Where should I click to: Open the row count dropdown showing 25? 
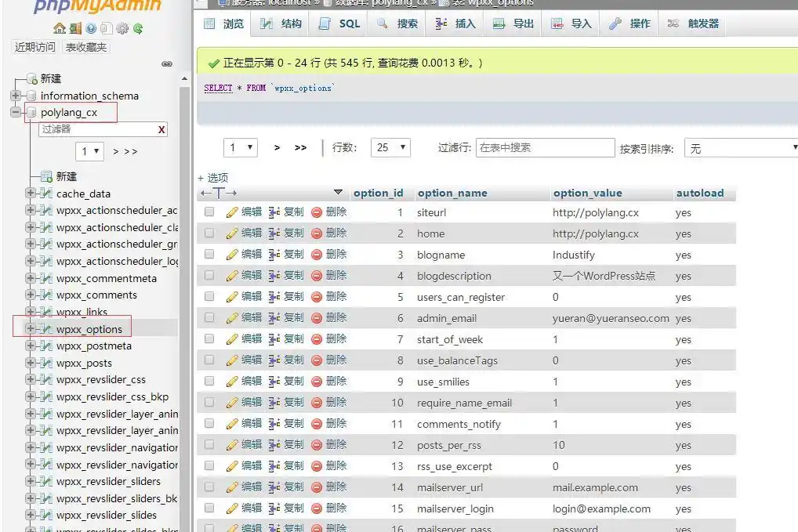[x=390, y=147]
